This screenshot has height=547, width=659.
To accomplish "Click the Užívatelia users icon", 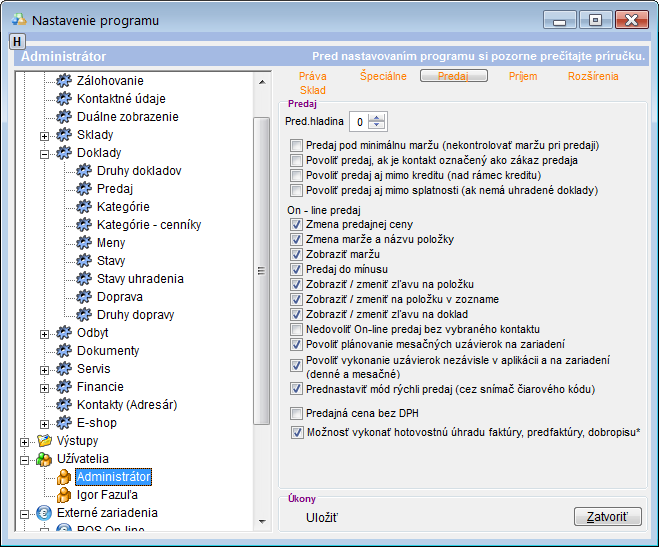I will (x=44, y=459).
